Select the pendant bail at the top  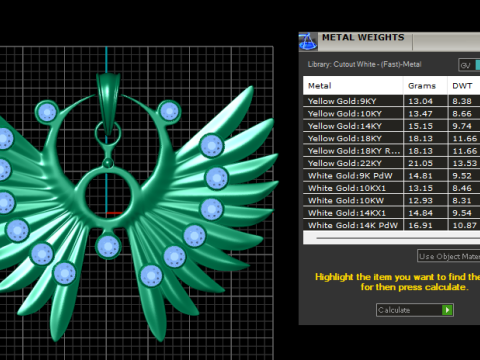pos(108,103)
